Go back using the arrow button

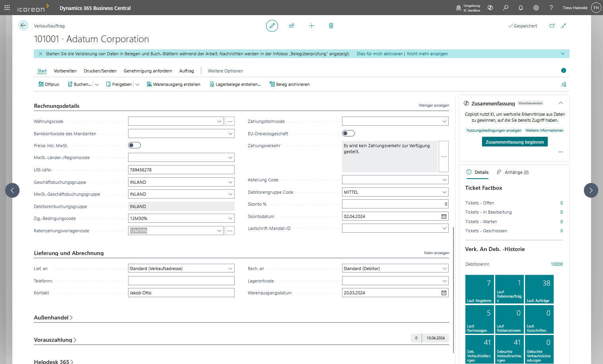pos(23,25)
